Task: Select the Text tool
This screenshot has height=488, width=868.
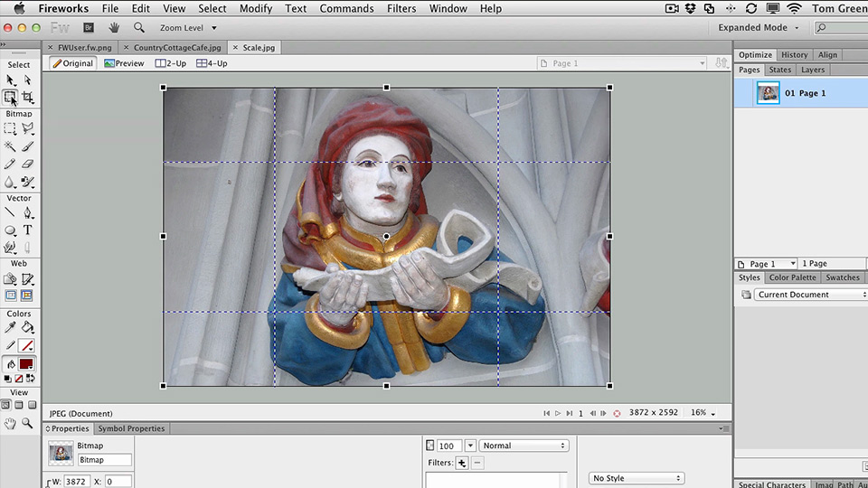Action: click(27, 230)
